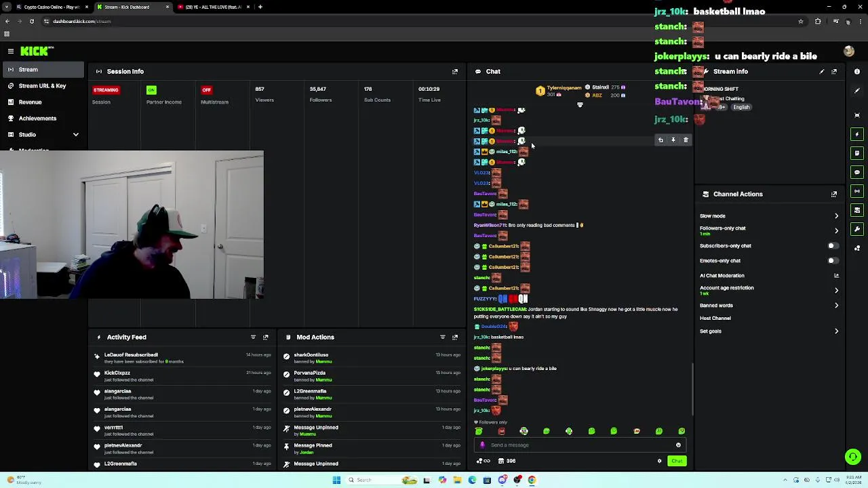
Task: Pop out the Activity Feed panel
Action: pyautogui.click(x=266, y=337)
